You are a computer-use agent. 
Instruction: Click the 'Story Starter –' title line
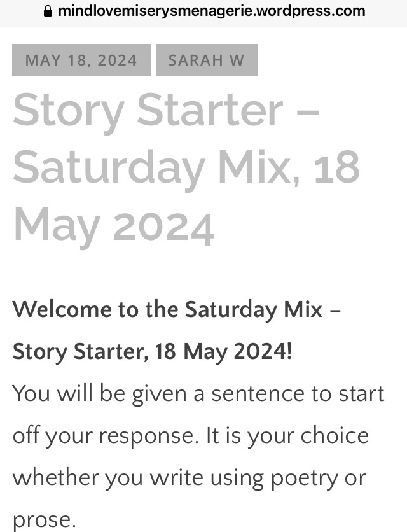[165, 109]
